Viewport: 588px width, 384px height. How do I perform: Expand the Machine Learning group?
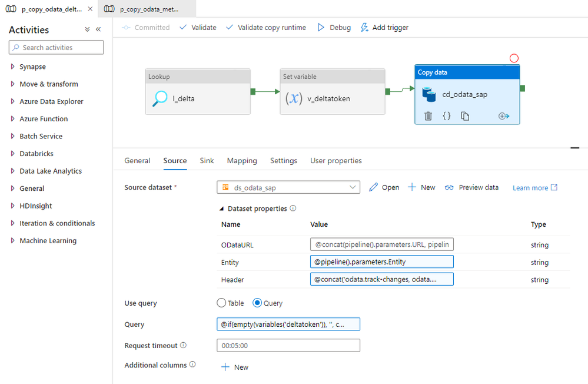coord(12,240)
